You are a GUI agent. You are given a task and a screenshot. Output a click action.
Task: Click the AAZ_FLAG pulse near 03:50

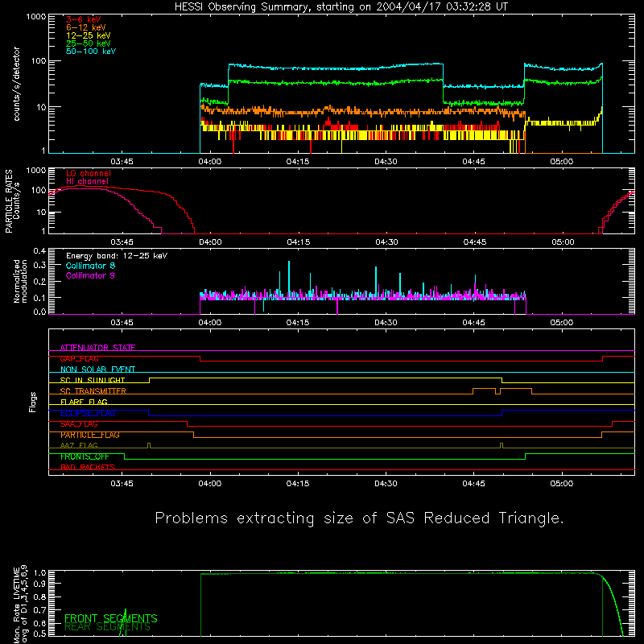(x=149, y=445)
